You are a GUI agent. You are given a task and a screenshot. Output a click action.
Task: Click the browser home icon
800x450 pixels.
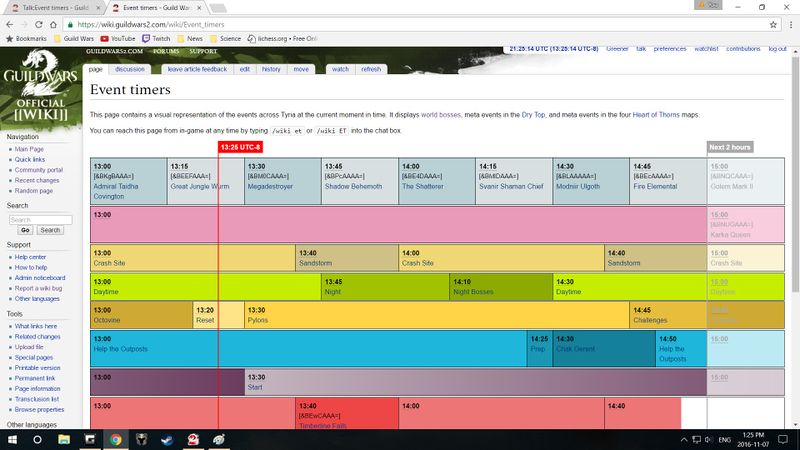coord(53,24)
